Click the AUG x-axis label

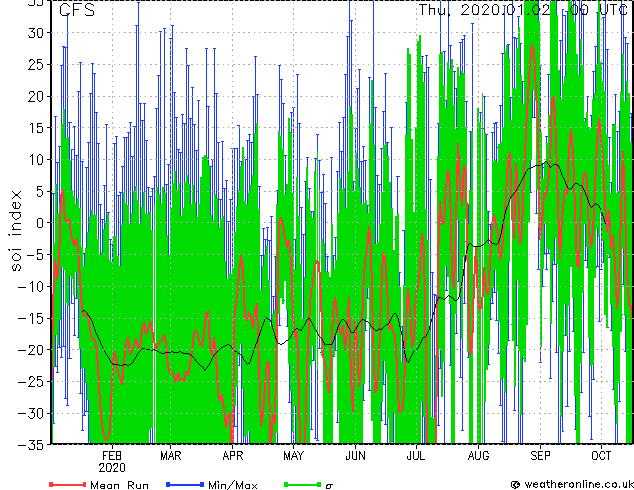click(478, 456)
